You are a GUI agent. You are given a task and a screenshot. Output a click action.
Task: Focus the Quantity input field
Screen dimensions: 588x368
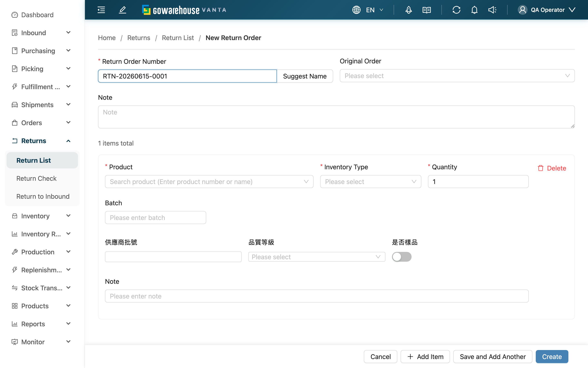click(x=478, y=182)
